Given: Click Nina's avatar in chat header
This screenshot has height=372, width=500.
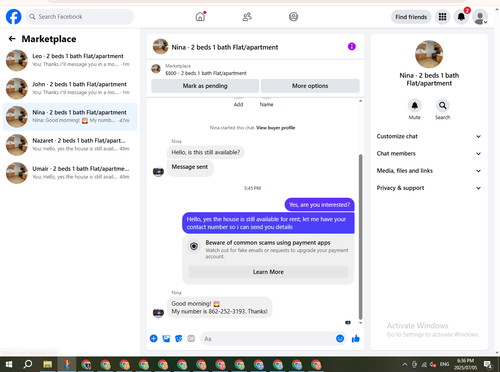Looking at the screenshot, I should pos(161,47).
